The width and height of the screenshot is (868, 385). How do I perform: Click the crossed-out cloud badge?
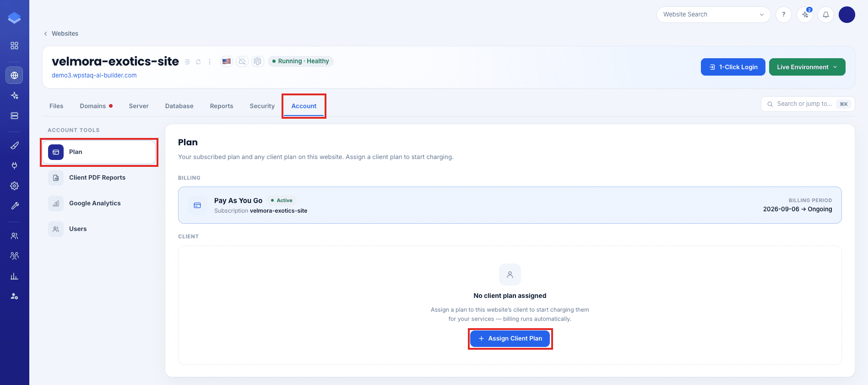[x=242, y=61]
